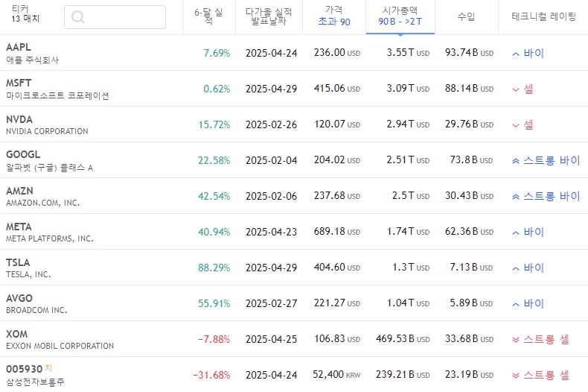Open AMZN ticker link
Screen dimensions: 588x392
(x=19, y=191)
